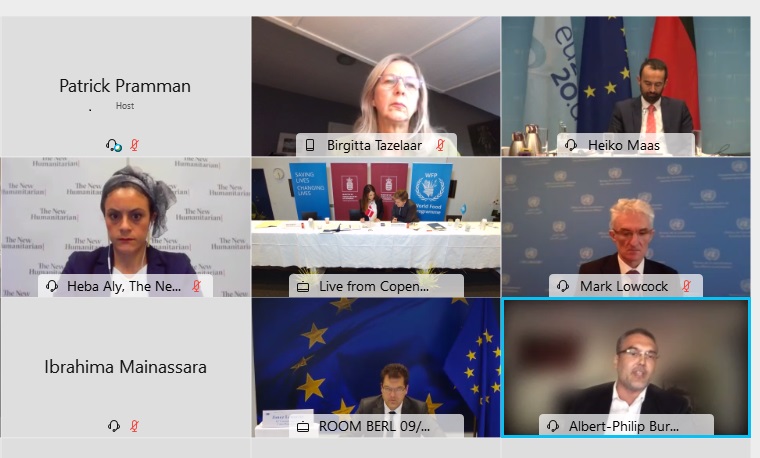760x458 pixels.
Task: Click Patrick Pramman's headset audio icon
Action: pos(114,145)
